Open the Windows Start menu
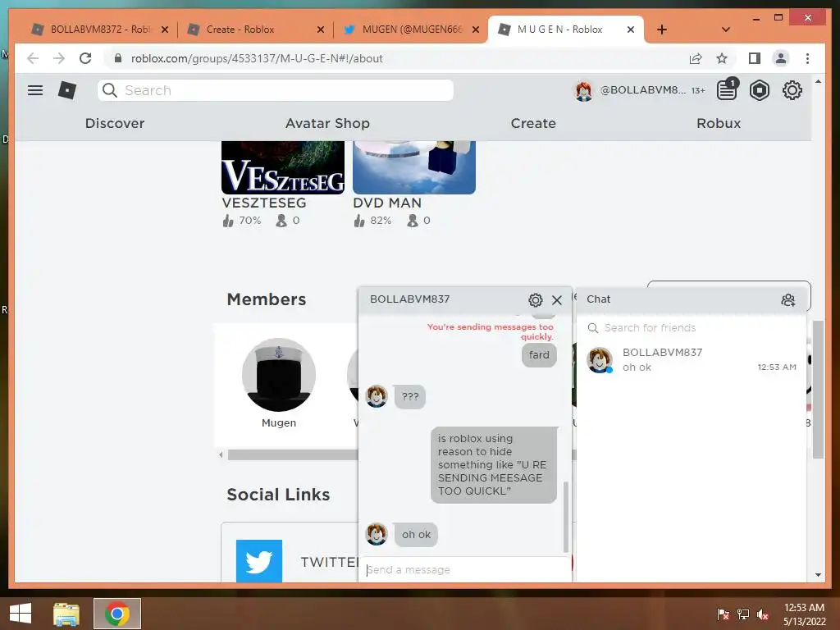The height and width of the screenshot is (630, 840). [21, 614]
